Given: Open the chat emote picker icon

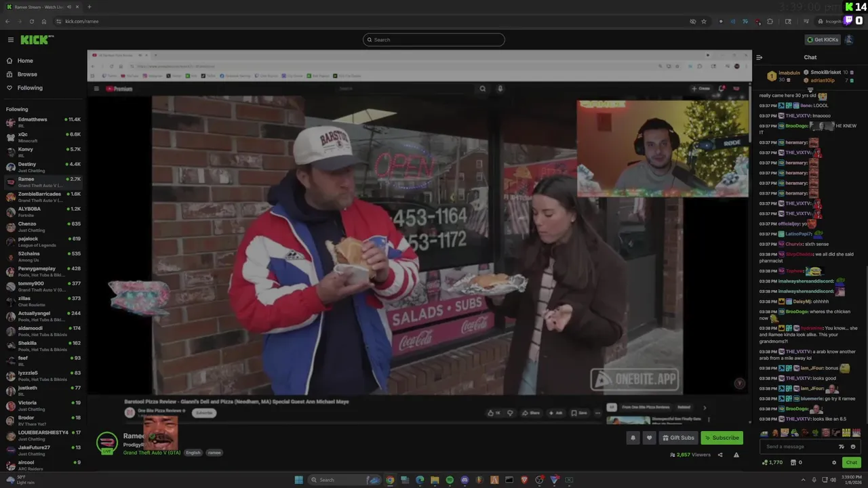Looking at the screenshot, I should [x=853, y=447].
